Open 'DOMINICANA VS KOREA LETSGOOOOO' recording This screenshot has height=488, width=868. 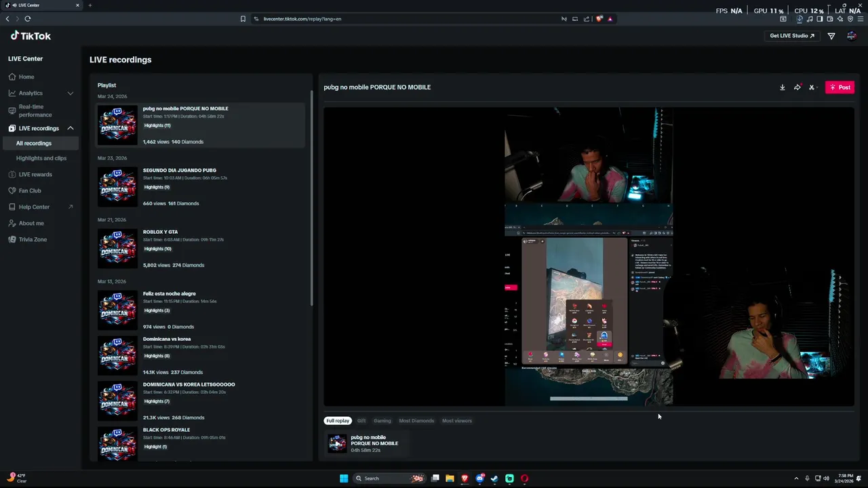tap(201, 401)
